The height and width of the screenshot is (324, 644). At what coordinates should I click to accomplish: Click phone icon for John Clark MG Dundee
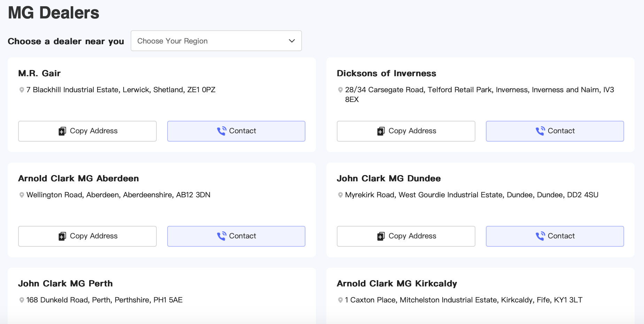click(x=540, y=236)
